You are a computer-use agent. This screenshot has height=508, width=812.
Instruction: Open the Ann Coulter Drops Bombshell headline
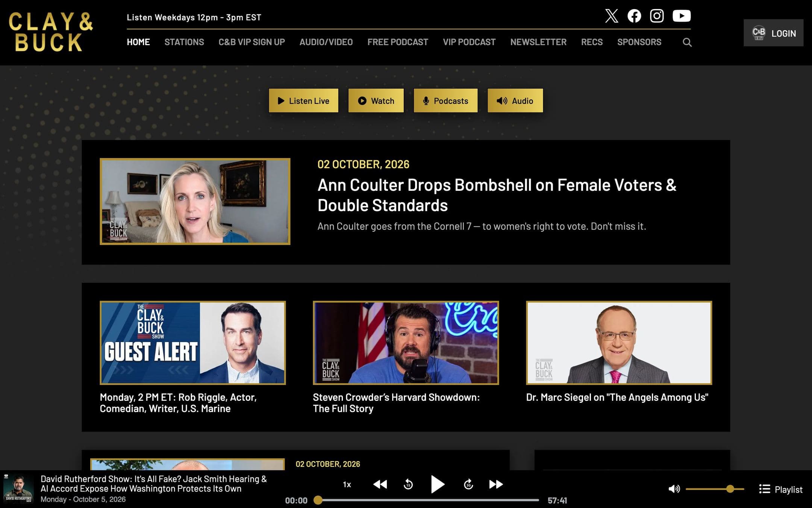click(497, 195)
